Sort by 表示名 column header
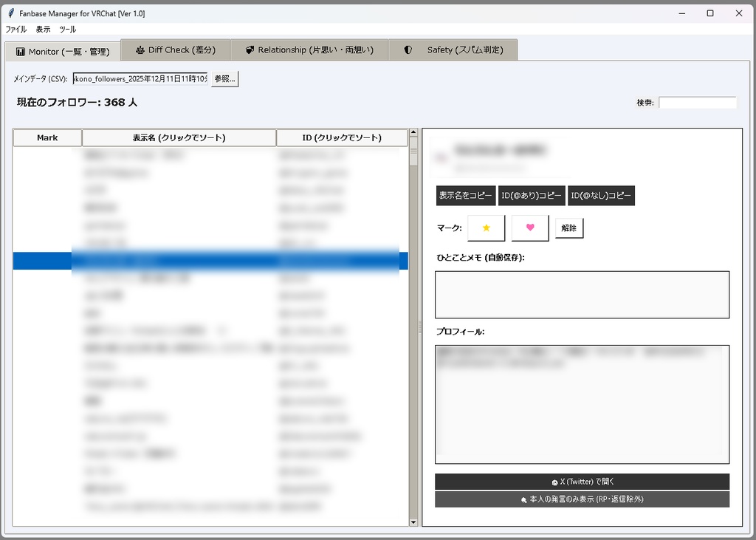 tap(179, 137)
